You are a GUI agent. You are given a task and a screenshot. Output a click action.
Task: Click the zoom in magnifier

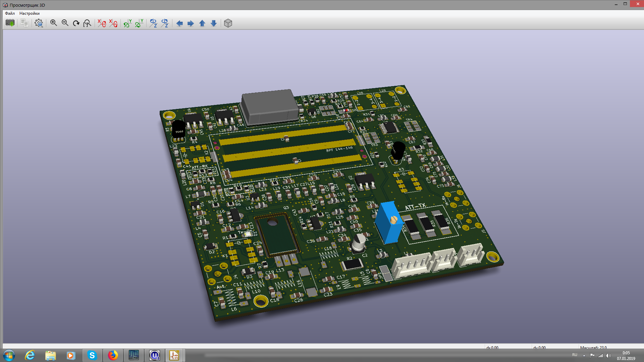[53, 23]
